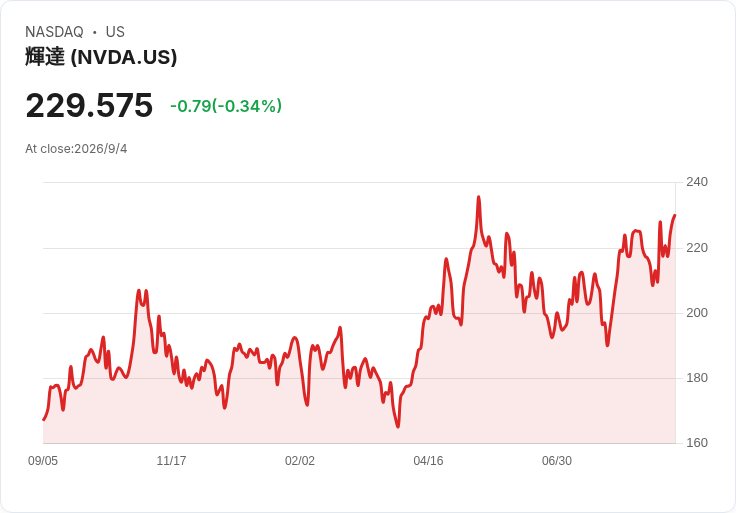Click the final endpoint of the price line
This screenshot has width=736, height=513.
pyautogui.click(x=675, y=215)
